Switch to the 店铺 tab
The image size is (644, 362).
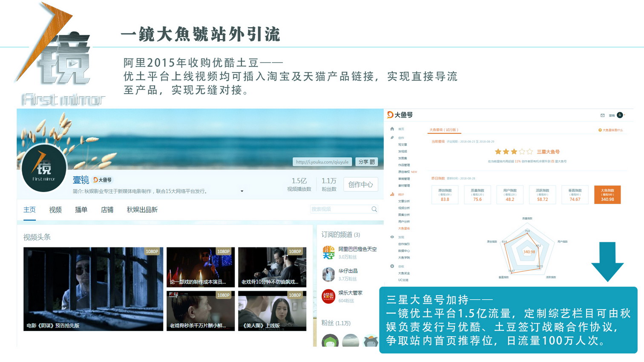click(107, 210)
